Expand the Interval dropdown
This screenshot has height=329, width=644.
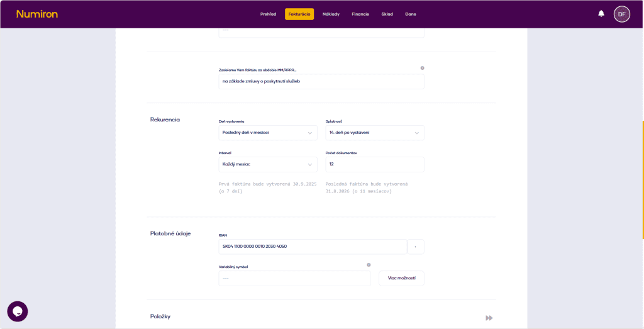point(268,164)
